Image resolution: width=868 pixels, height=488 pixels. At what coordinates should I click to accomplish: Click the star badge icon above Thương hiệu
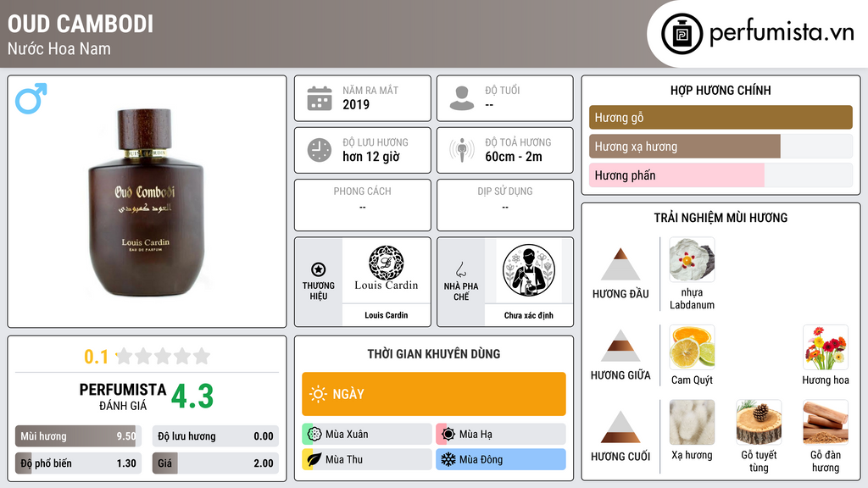319,269
